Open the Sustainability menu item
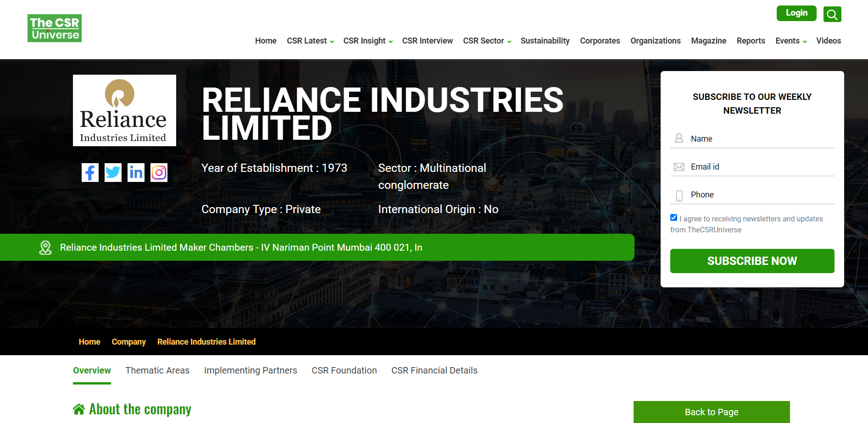Viewport: 868px width, 423px height. pyautogui.click(x=545, y=41)
